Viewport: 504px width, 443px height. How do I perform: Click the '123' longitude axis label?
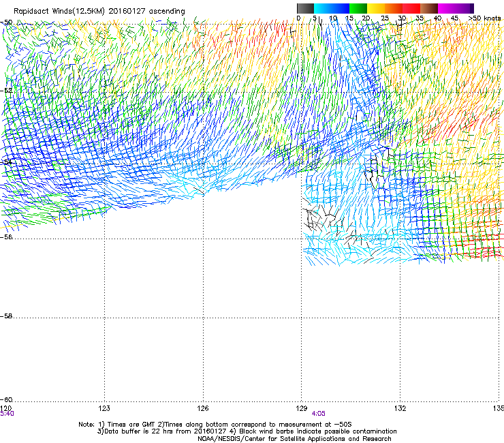pyautogui.click(x=104, y=408)
